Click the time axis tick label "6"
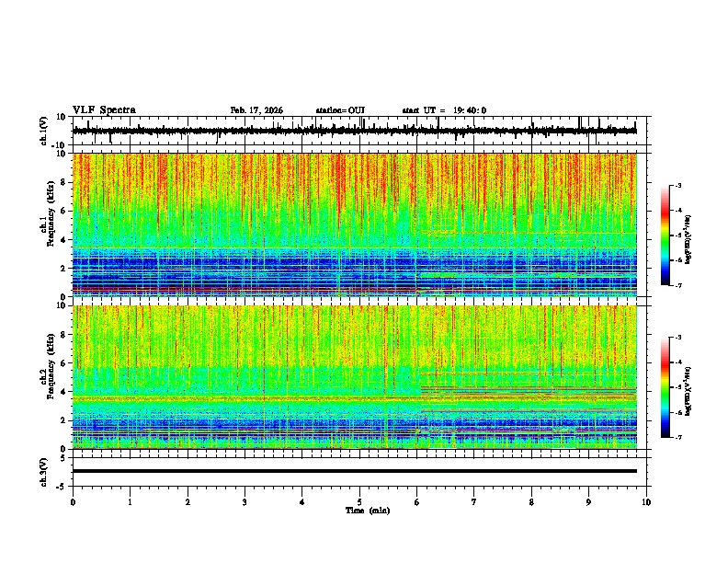 point(417,502)
